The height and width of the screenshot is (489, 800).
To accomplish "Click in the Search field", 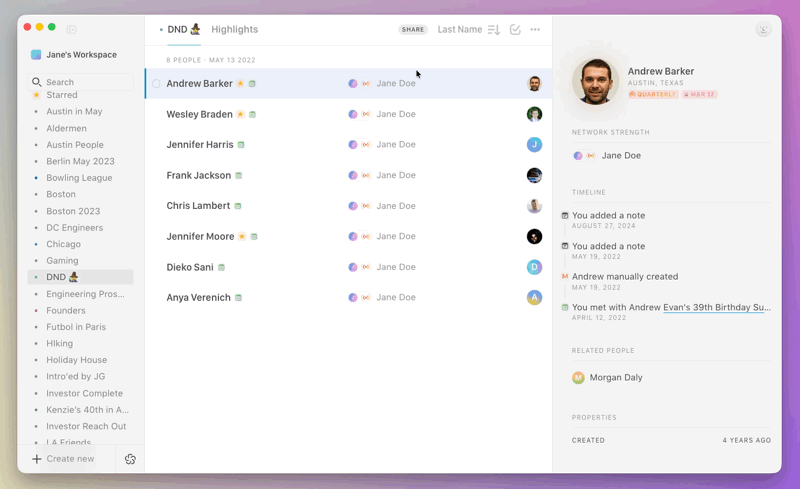I will pos(85,82).
